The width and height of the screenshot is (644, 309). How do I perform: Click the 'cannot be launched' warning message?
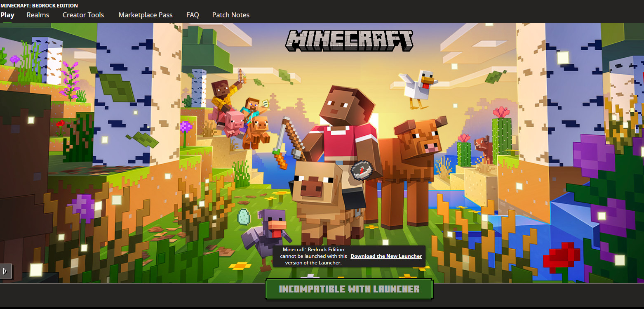(x=313, y=256)
